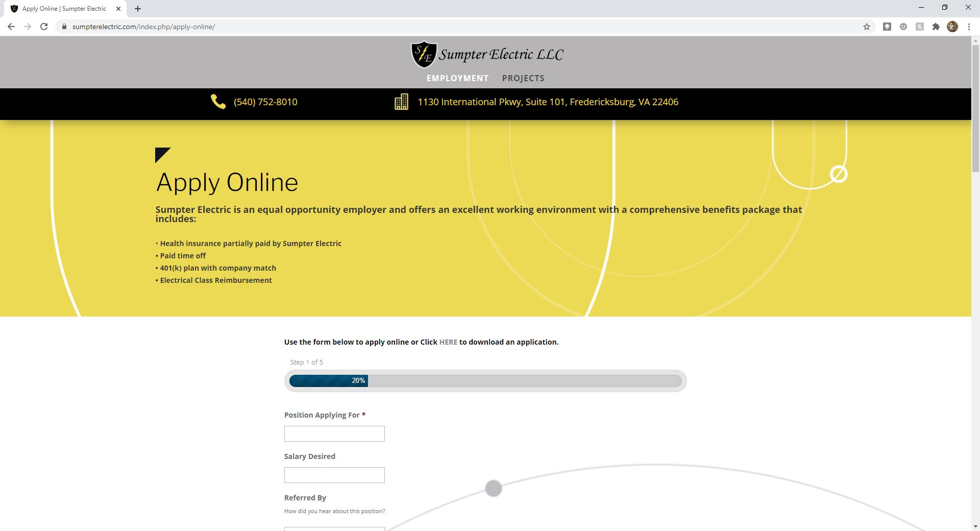Reload the page with refresh icon
The width and height of the screenshot is (980, 531).
point(44,27)
